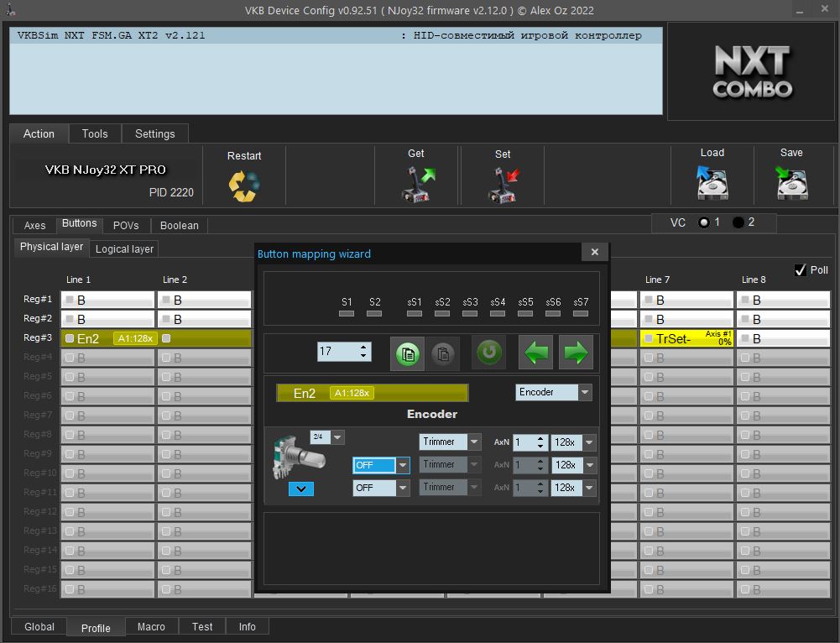Go to next button with right arrow
The height and width of the screenshot is (643, 840).
(x=576, y=352)
